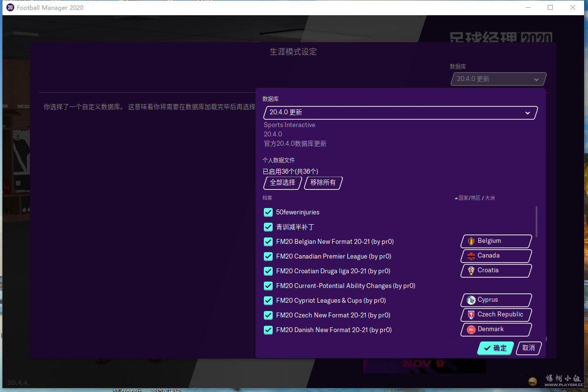This screenshot has height=392, width=588.
Task: Click the Football Manager 2020 title icon
Action: coord(10,7)
